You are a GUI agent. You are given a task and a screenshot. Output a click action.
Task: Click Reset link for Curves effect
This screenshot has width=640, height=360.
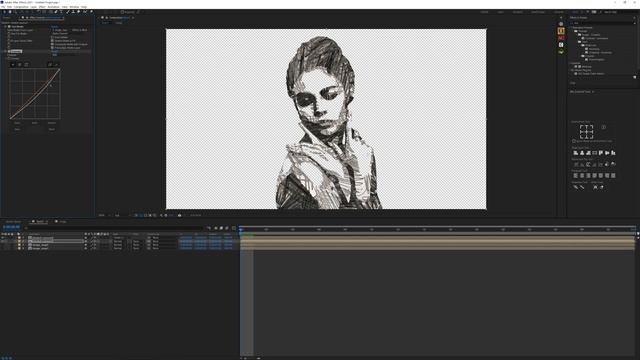(55, 51)
